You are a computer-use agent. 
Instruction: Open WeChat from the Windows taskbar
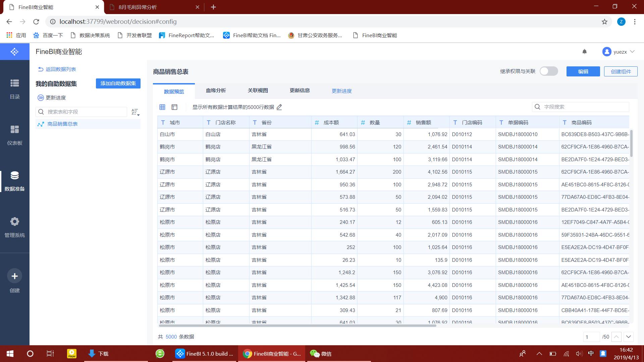click(x=321, y=354)
